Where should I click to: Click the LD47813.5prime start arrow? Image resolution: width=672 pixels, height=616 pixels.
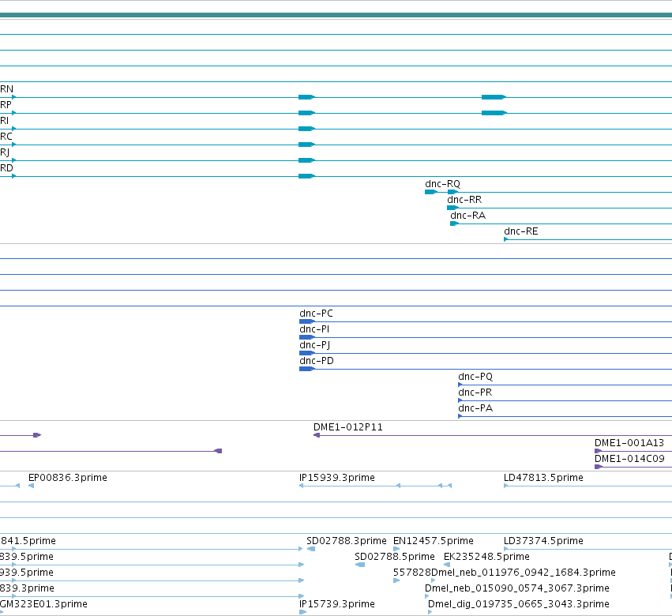click(x=506, y=486)
